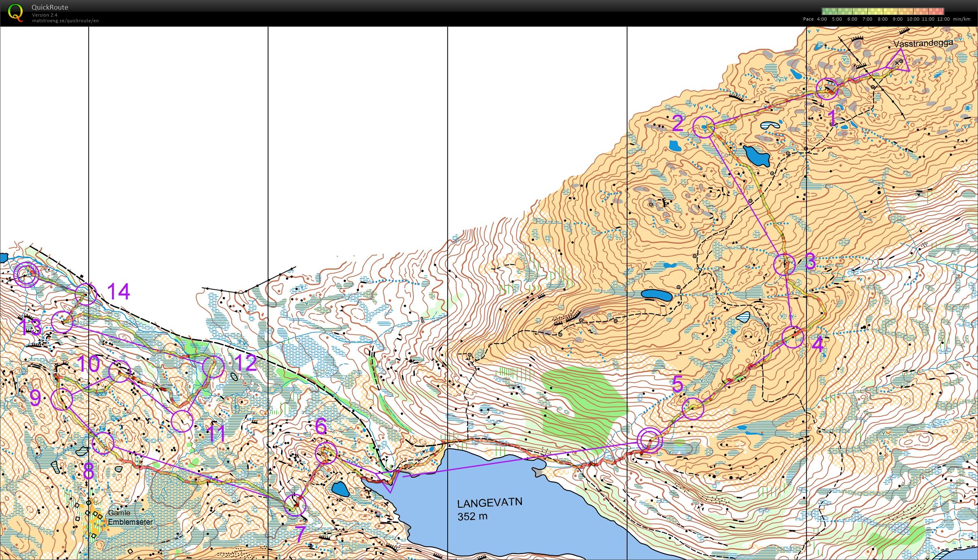Click the 9:00 pace legend value
Image resolution: width=978 pixels, height=560 pixels.
tap(898, 19)
